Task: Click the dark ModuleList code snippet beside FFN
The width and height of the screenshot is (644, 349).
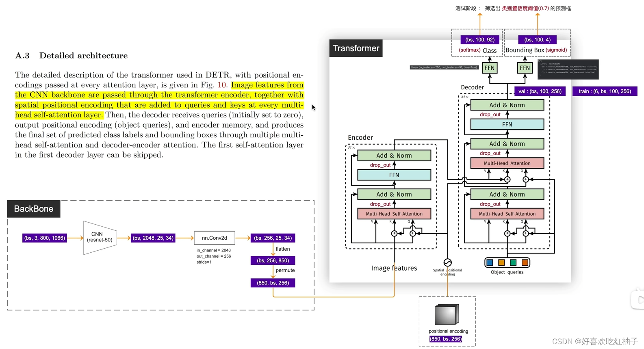Action: (568, 69)
